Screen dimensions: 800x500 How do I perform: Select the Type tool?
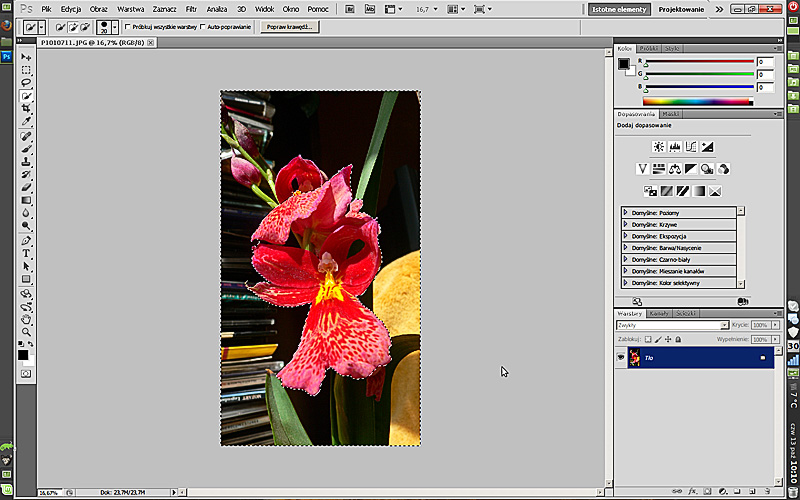(x=26, y=254)
